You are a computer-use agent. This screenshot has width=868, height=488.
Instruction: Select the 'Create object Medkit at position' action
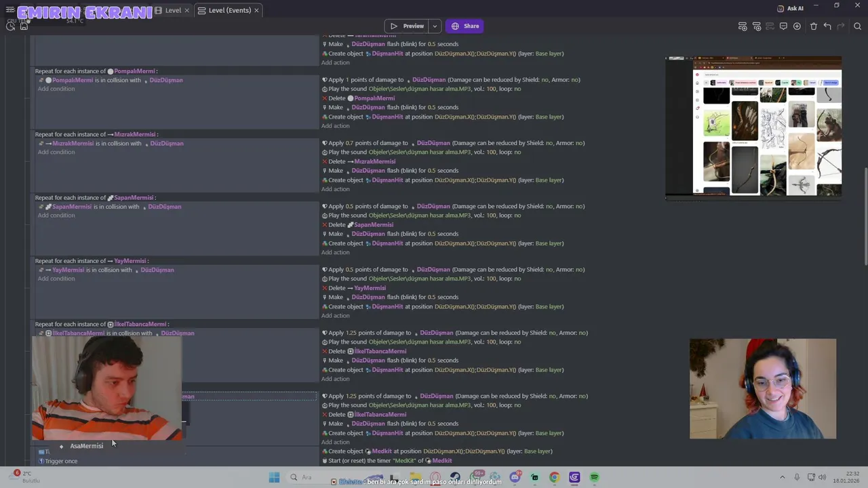437,451
